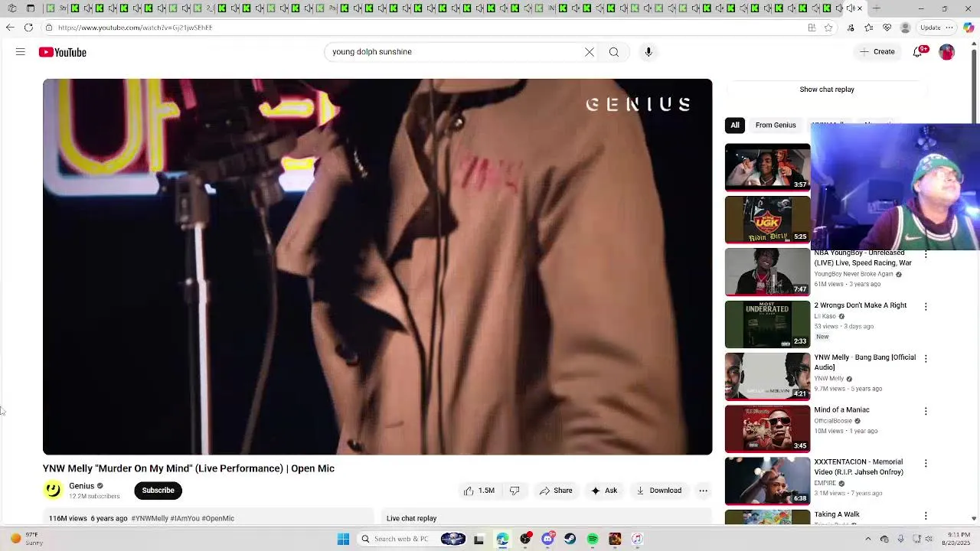
Task: Open options for YNW Melly Bang Bang video
Action: [926, 358]
